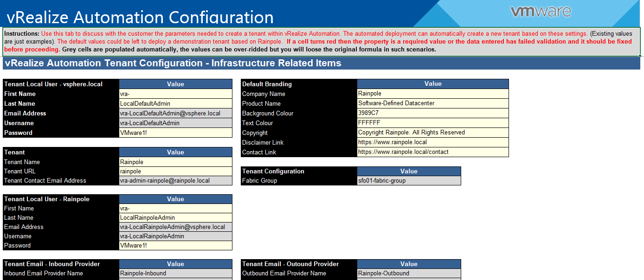Select the Copyright label cell

pyautogui.click(x=299, y=133)
